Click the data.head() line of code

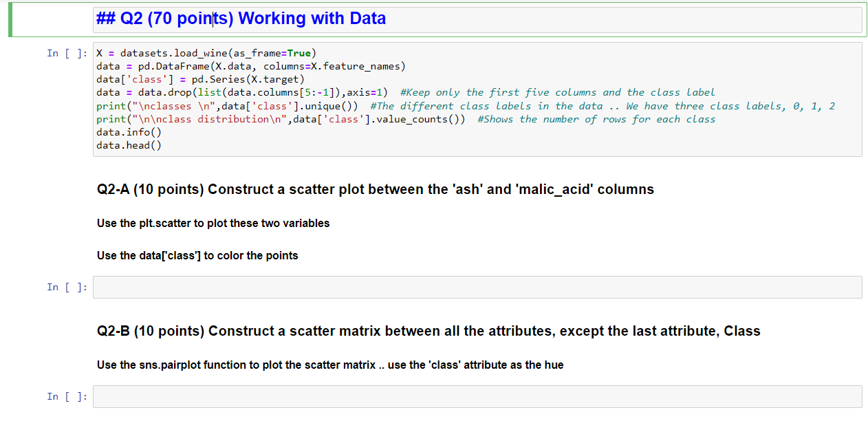128,145
